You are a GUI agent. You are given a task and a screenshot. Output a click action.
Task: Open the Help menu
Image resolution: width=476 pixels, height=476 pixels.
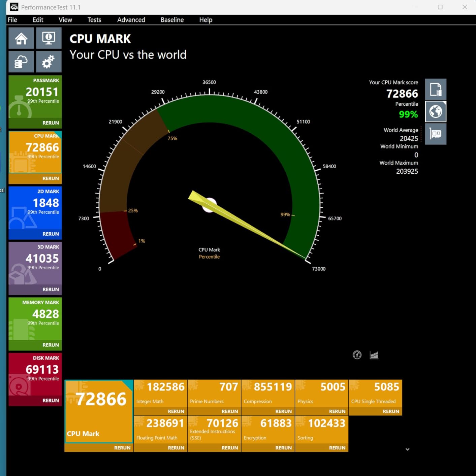[205, 20]
